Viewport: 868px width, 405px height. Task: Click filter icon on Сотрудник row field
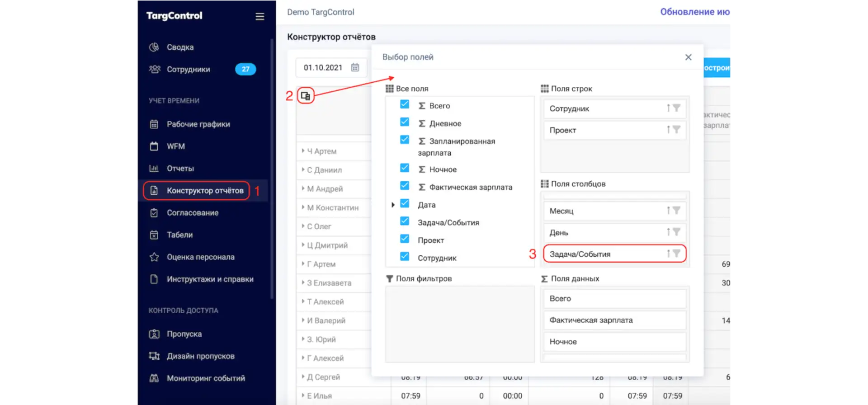(x=676, y=108)
